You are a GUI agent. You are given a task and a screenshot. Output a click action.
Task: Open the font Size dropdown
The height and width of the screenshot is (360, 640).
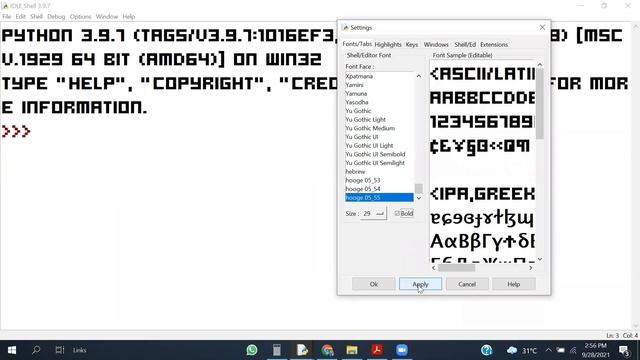tap(373, 213)
